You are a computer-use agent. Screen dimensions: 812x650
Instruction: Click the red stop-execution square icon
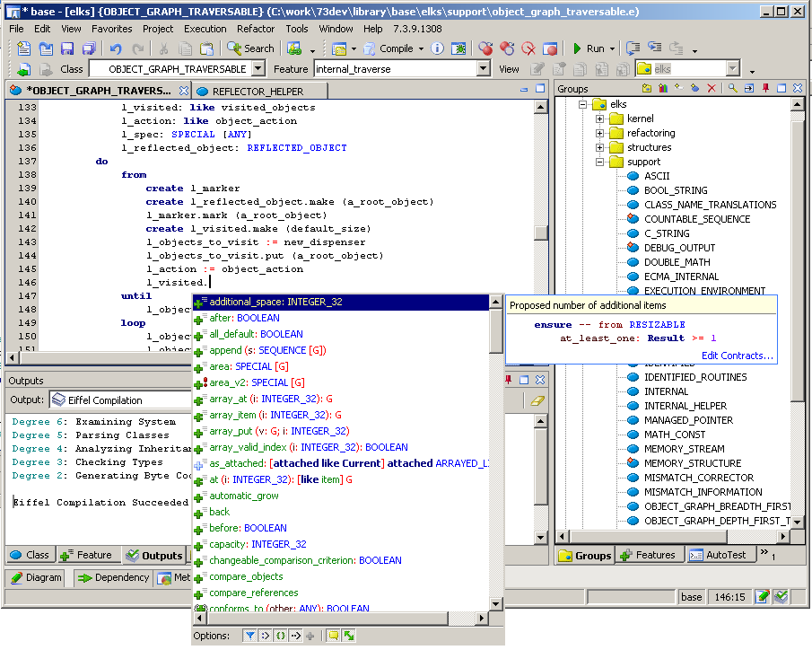[550, 48]
